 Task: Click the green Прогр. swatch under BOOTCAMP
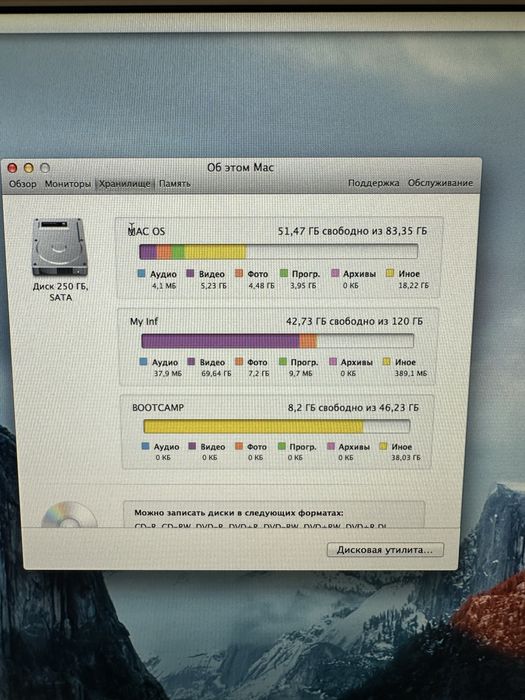282,446
